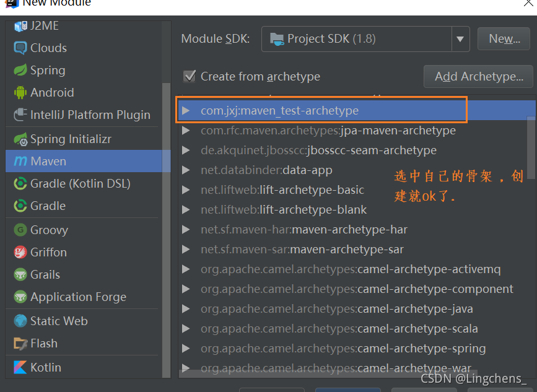This screenshot has width=537, height=392.
Task: Click the J2ME module type icon
Action: coord(20,26)
